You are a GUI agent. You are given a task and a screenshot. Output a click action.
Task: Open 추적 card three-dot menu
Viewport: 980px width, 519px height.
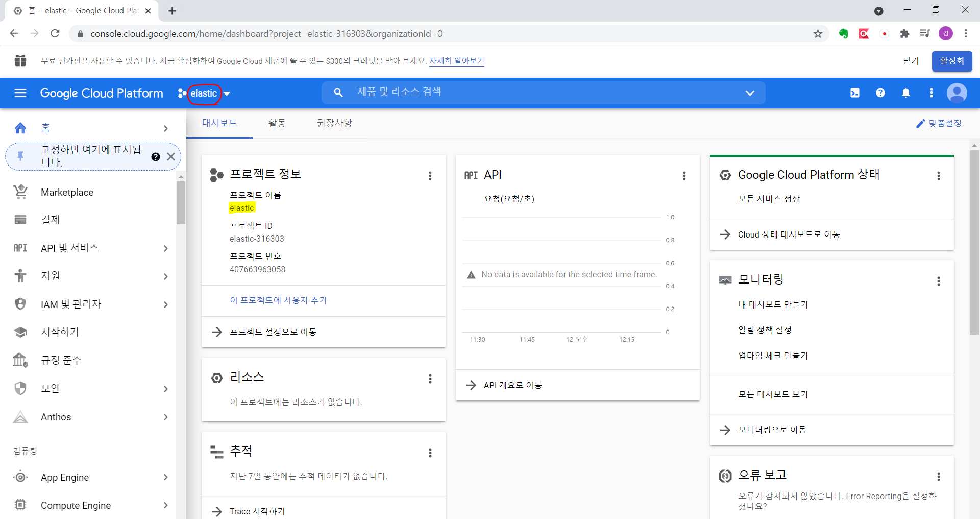pos(430,453)
